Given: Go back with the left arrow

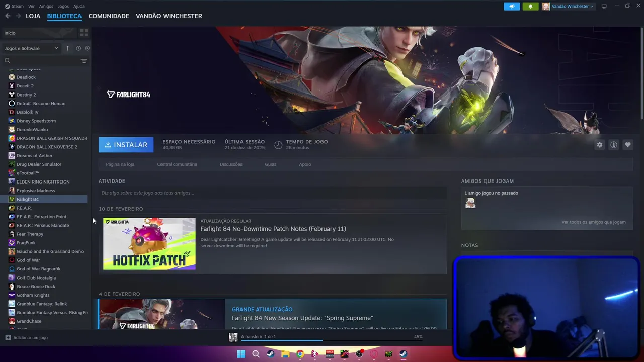Looking at the screenshot, I should pyautogui.click(x=8, y=16).
